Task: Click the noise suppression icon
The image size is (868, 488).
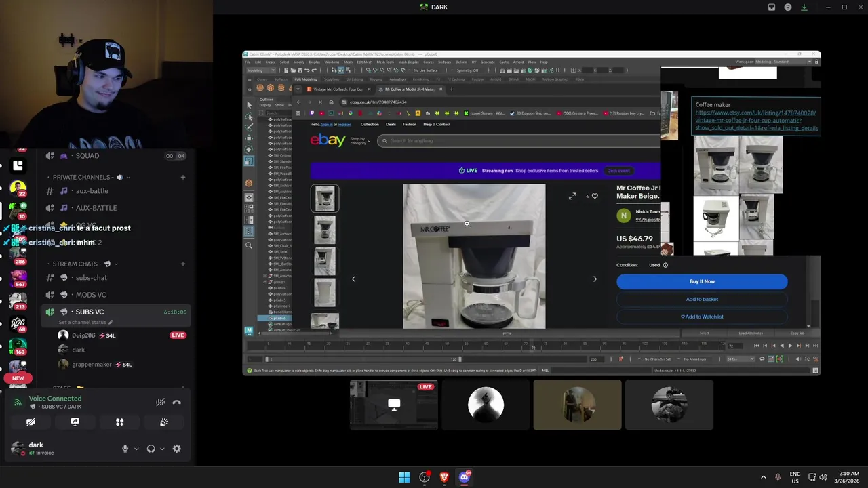Action: 160,403
